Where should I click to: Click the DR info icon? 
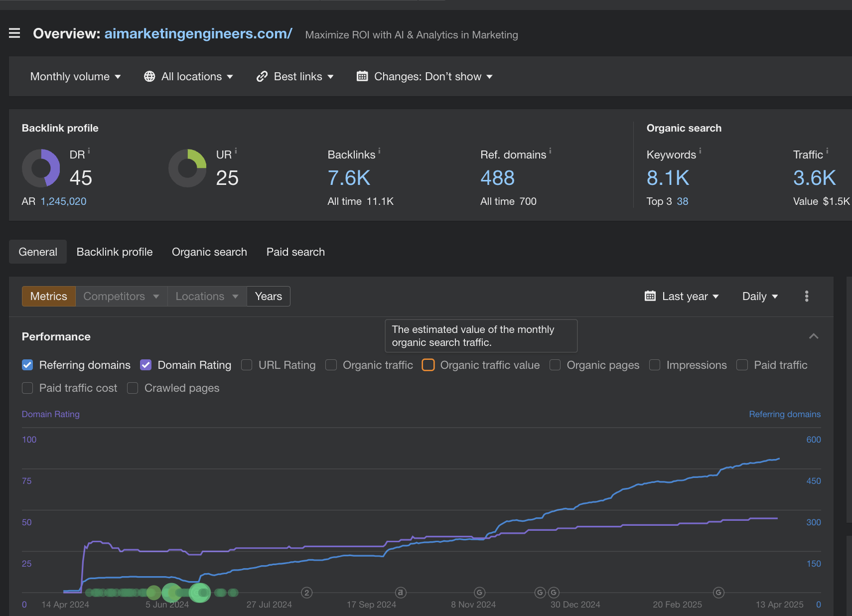[x=89, y=151]
